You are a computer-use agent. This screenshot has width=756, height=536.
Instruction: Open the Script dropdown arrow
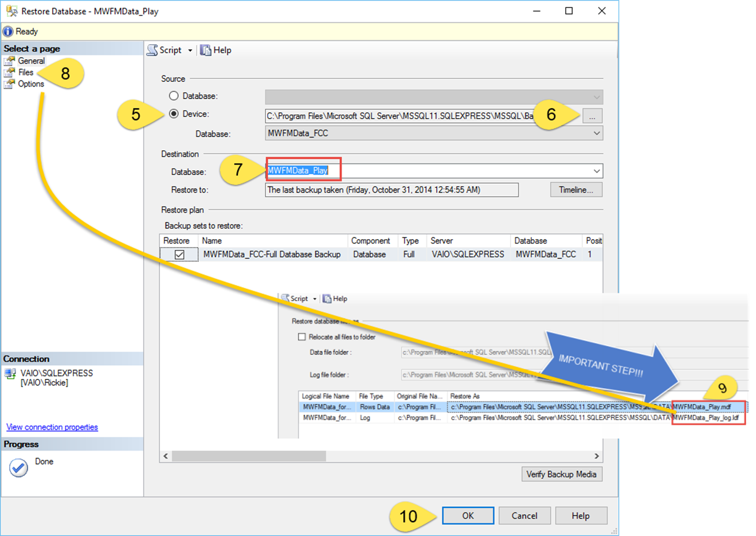pyautogui.click(x=190, y=50)
